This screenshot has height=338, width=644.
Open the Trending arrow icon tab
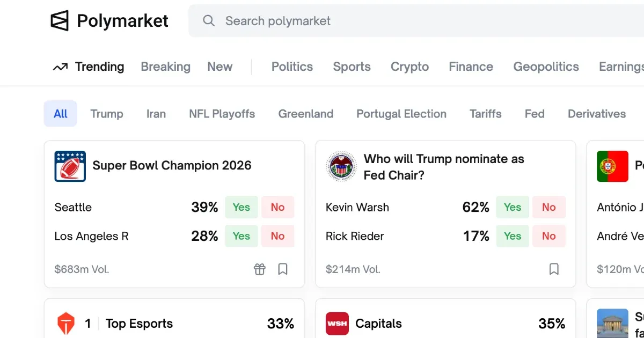pos(60,67)
